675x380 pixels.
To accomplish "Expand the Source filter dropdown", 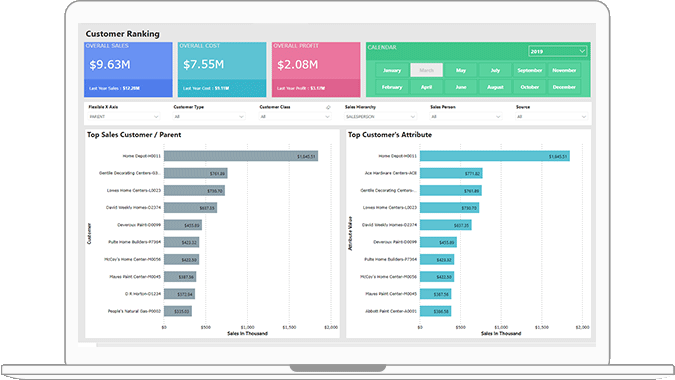I will (x=551, y=117).
